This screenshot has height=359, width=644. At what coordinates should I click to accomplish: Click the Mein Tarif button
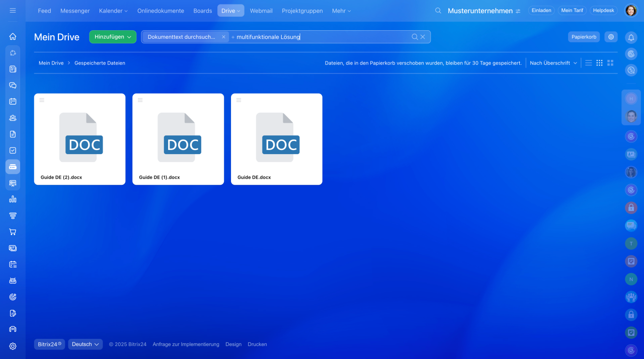pyautogui.click(x=572, y=11)
